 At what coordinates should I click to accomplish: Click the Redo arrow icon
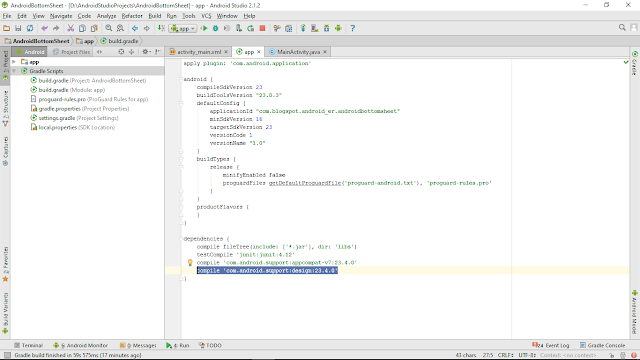coord(56,28)
